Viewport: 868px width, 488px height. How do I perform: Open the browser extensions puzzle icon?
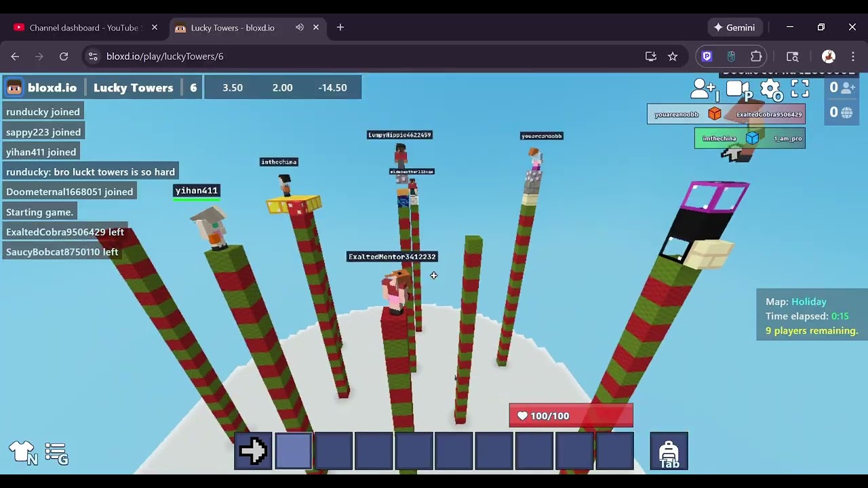pos(756,56)
